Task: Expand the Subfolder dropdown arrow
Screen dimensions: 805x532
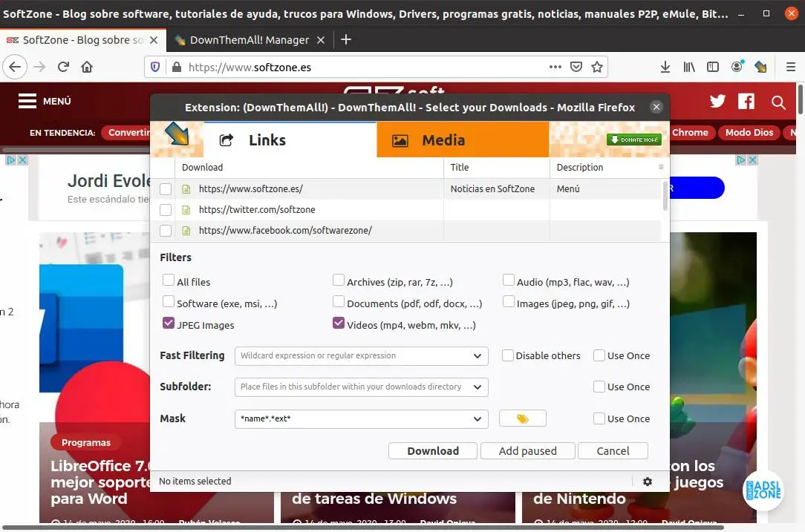Action: pos(478,387)
